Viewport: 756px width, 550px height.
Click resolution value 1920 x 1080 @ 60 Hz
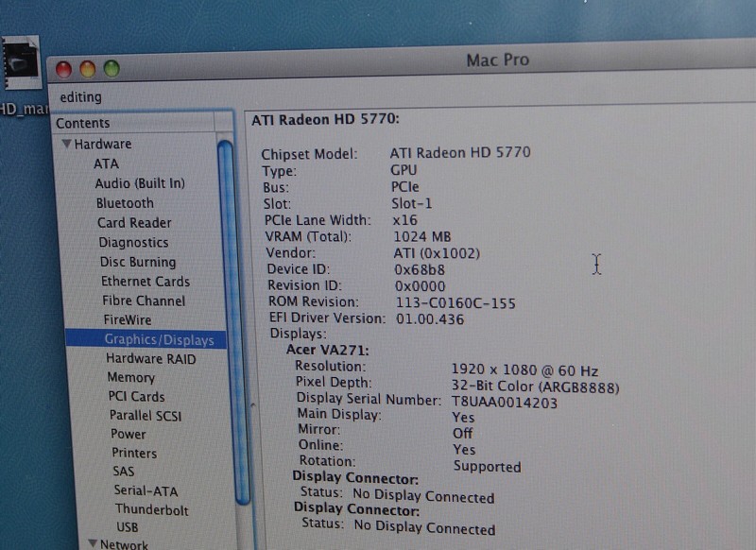524,370
